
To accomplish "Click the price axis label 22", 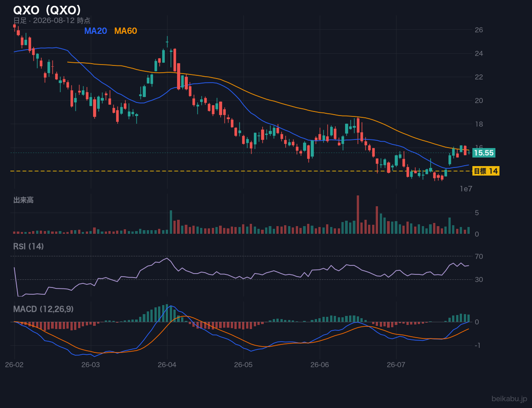I will click(479, 77).
